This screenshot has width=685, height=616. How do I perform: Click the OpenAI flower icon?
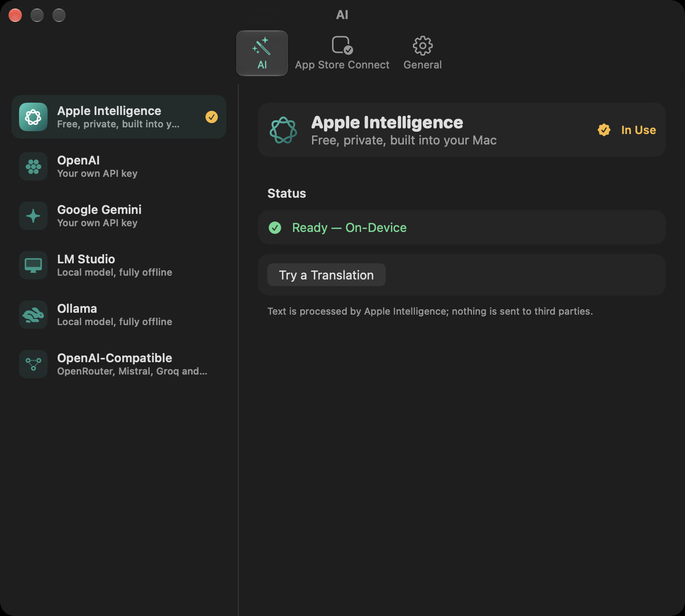click(x=33, y=166)
